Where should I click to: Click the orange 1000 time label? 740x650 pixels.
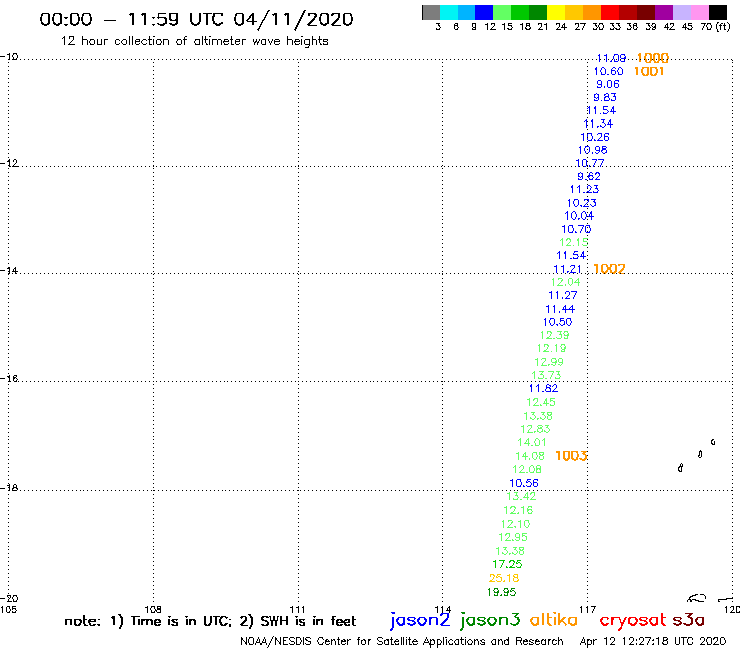point(653,58)
